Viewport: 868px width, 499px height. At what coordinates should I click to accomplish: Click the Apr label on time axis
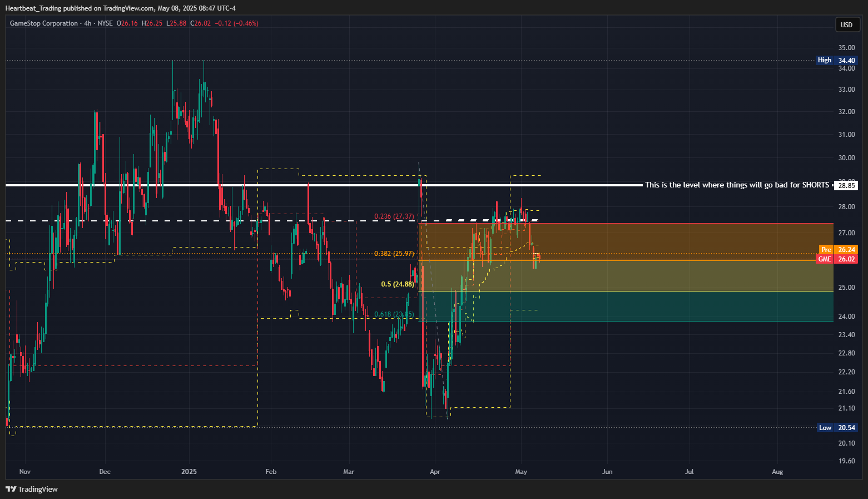pyautogui.click(x=435, y=472)
